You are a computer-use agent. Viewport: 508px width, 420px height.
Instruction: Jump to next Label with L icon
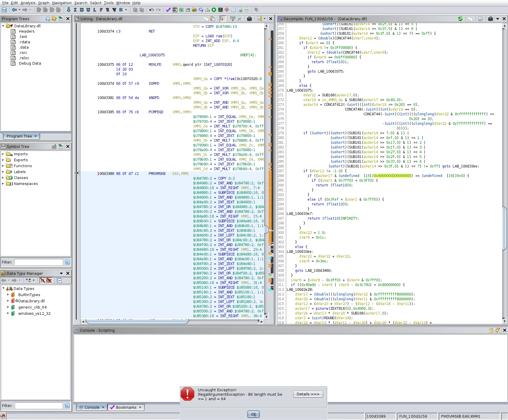pyautogui.click(x=95, y=10)
